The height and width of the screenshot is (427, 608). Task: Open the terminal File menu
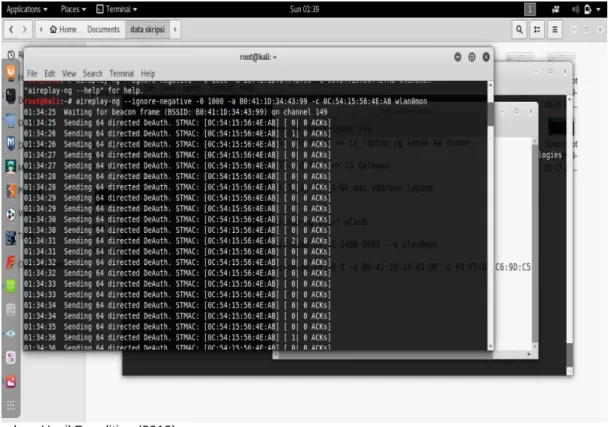coord(32,73)
